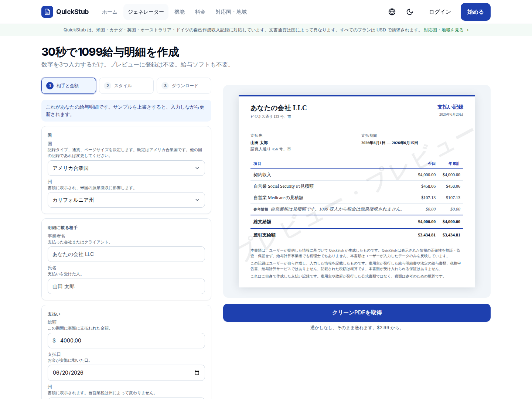This screenshot has height=399, width=532.
Task: Click the 透かしなし pricing note below button
Action: 357,328
